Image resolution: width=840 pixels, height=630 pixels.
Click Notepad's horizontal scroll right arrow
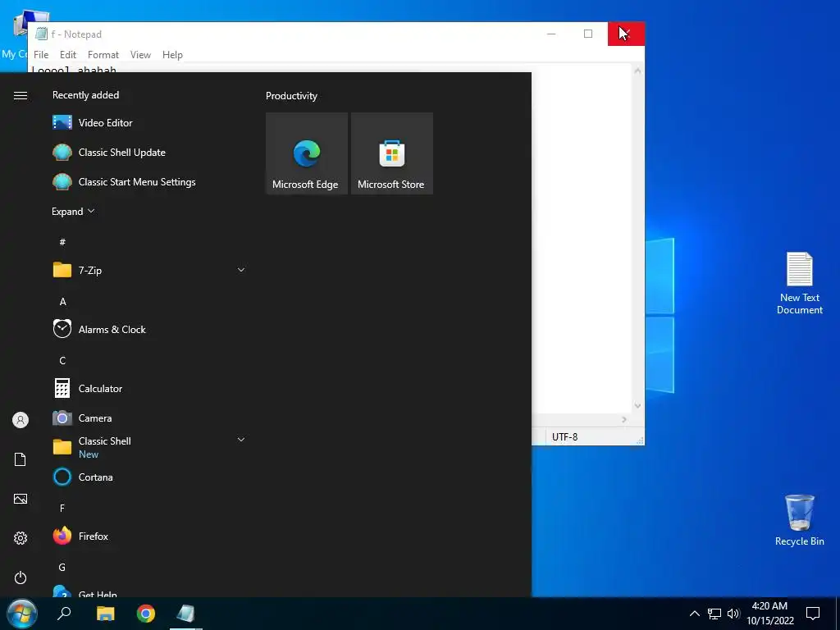coord(624,419)
